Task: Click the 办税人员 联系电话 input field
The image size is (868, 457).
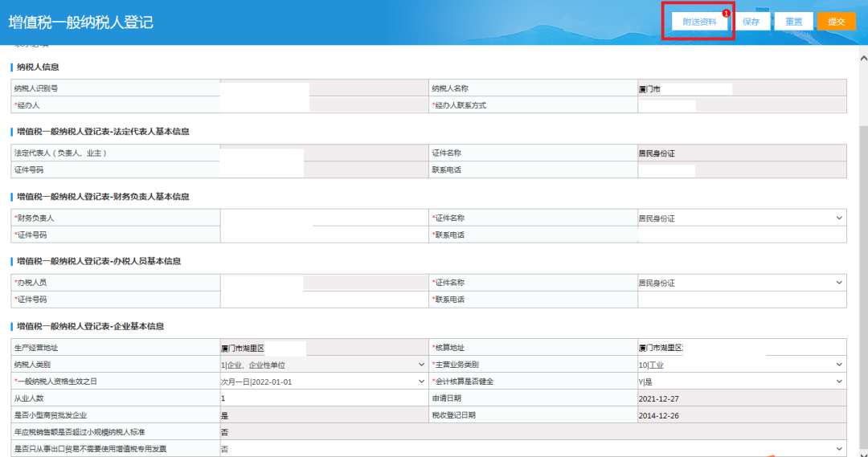Action: point(742,300)
